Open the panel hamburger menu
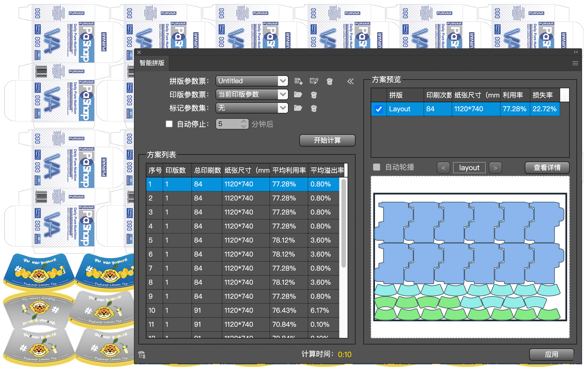This screenshot has height=367, width=588. coord(575,63)
